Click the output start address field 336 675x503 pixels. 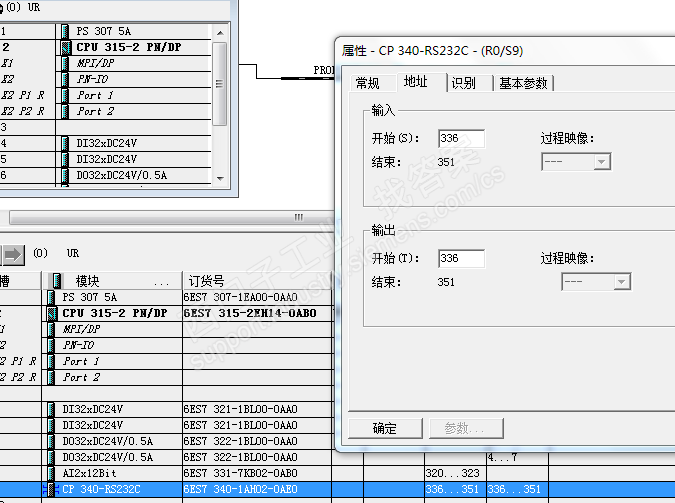[x=461, y=258]
